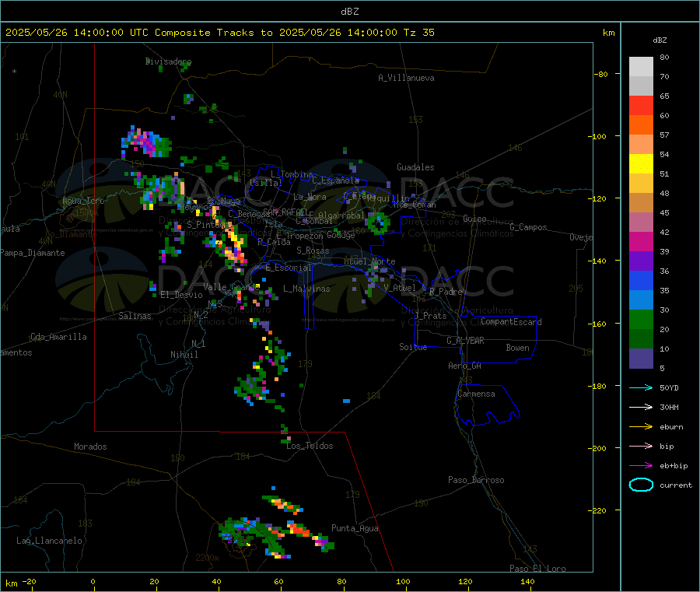Click the red-orange storm cell near Punta_Agua

[x=298, y=529]
